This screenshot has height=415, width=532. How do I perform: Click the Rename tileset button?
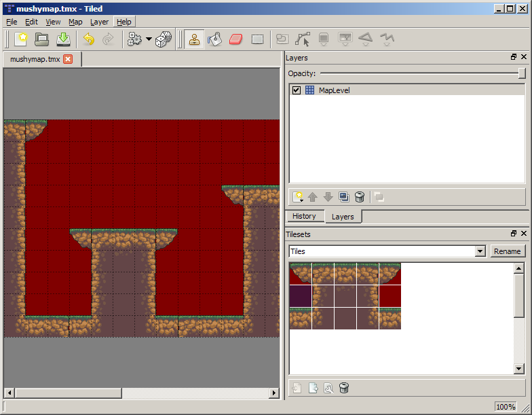point(508,251)
